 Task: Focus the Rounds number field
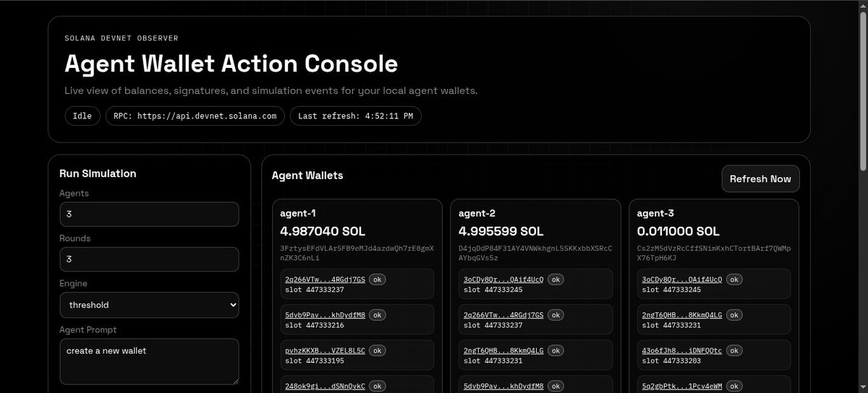[149, 259]
